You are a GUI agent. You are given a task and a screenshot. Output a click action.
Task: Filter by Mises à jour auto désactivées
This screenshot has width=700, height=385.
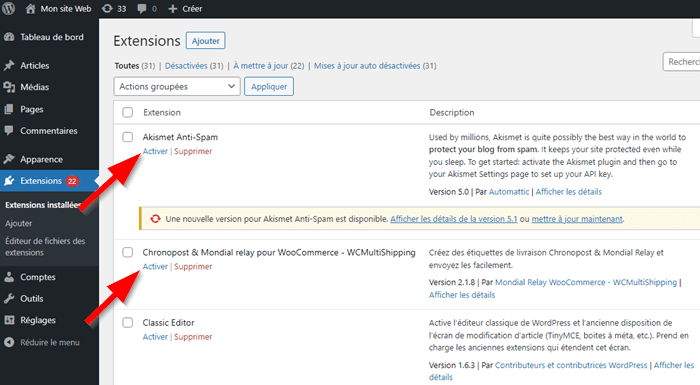pos(375,66)
